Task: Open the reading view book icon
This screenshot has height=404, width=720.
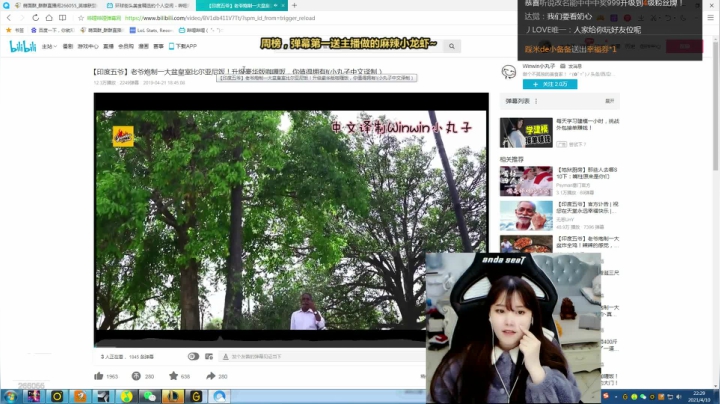Action: click(62, 18)
